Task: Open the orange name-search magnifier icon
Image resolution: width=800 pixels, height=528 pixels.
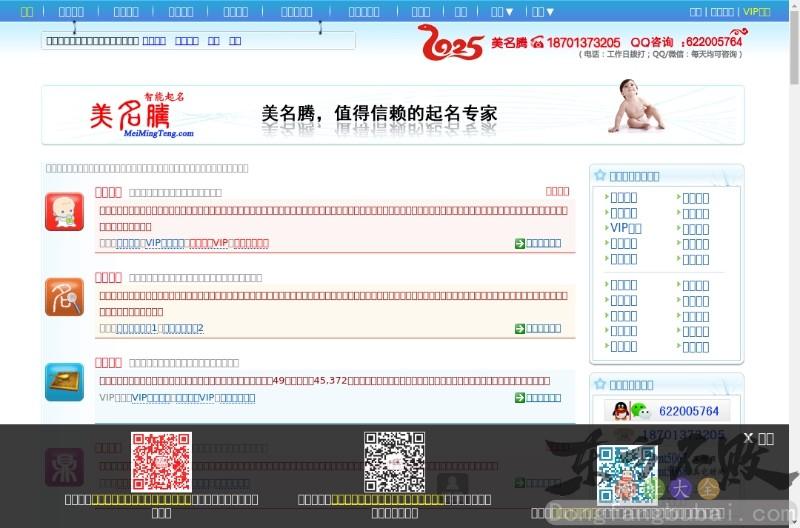Action: pos(64,297)
